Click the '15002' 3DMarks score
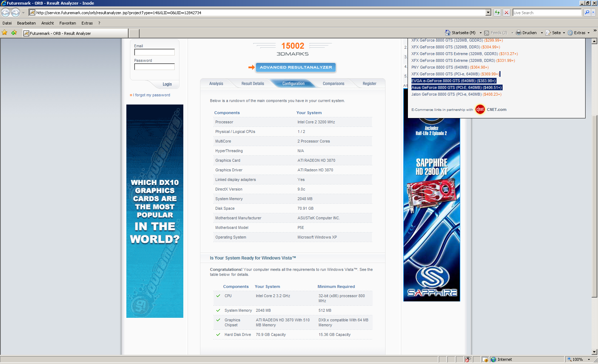 293,46
